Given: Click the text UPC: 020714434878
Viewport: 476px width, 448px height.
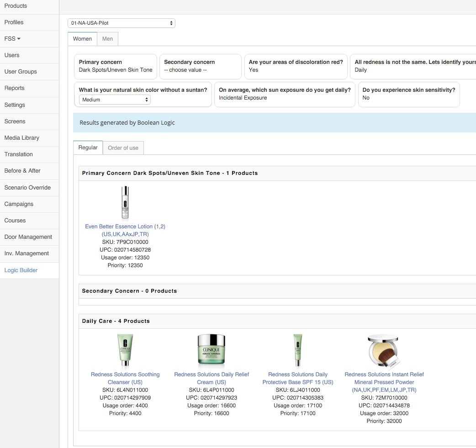Looking at the screenshot, I should pyautogui.click(x=384, y=405).
